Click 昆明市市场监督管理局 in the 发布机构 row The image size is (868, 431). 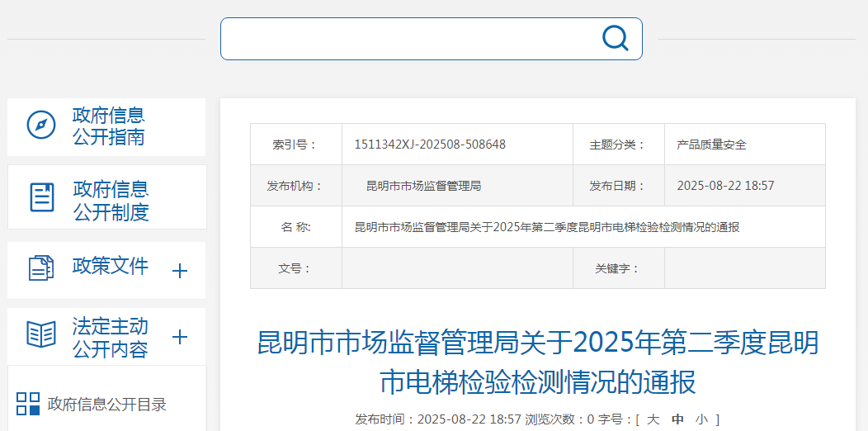click(423, 186)
